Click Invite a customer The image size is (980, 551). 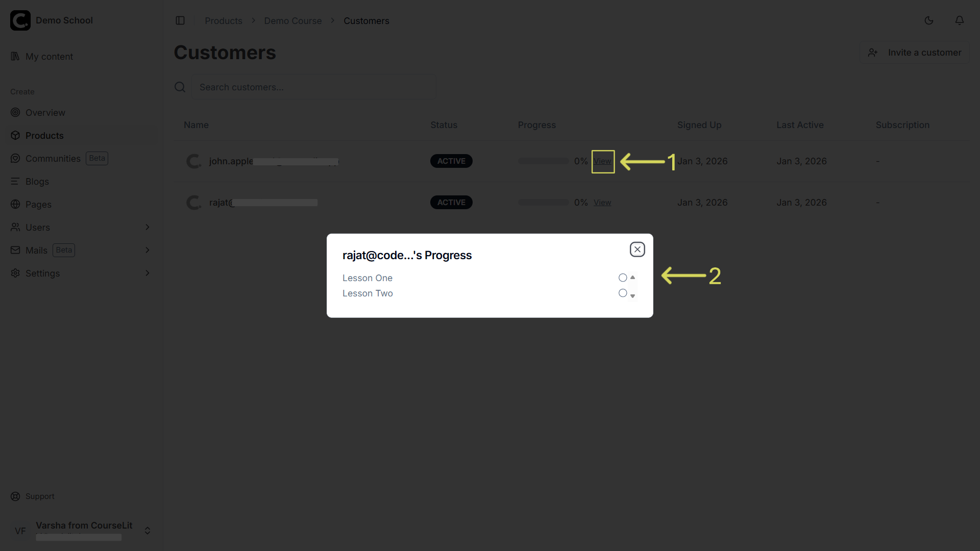coord(914,52)
